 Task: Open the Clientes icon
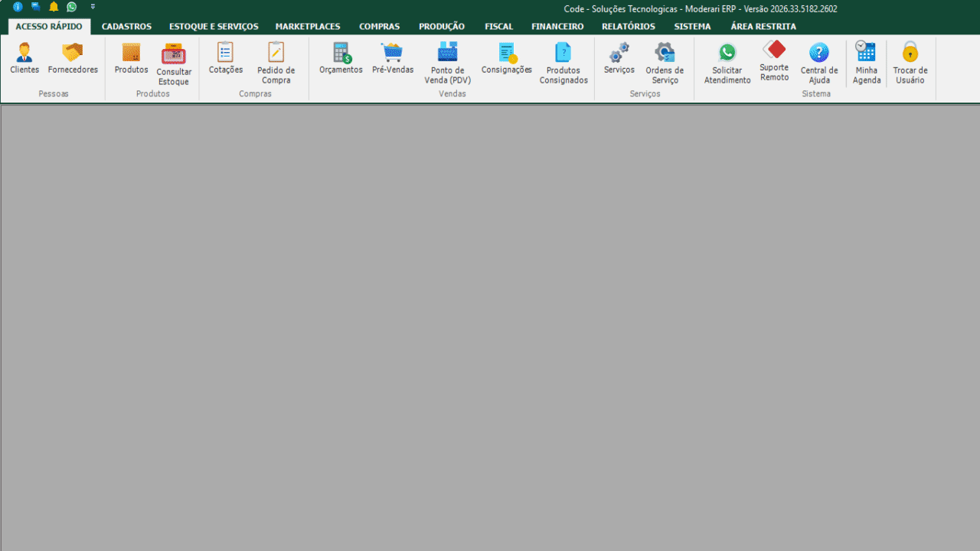(24, 53)
